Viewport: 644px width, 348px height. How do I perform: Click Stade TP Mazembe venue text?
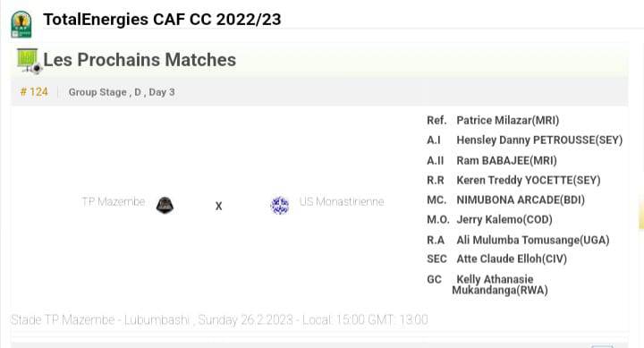tap(100, 319)
